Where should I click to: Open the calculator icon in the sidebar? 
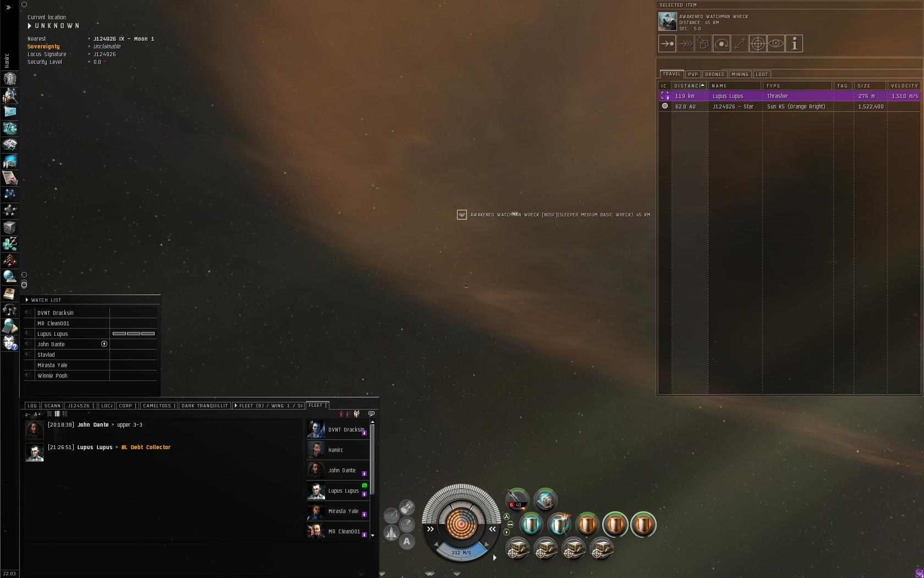pos(10,326)
